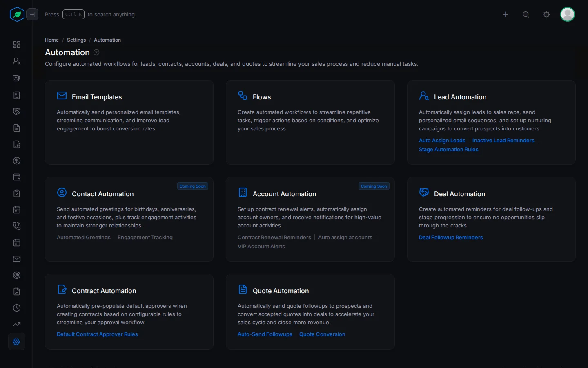Viewport: 588px width, 368px height.
Task: Open Inactive Lead Reminders link
Action: click(x=503, y=140)
